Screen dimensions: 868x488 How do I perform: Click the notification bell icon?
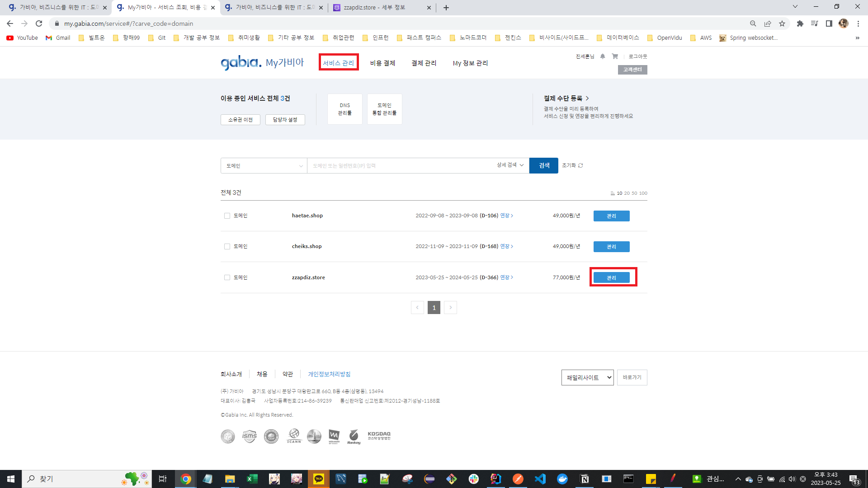click(x=603, y=56)
